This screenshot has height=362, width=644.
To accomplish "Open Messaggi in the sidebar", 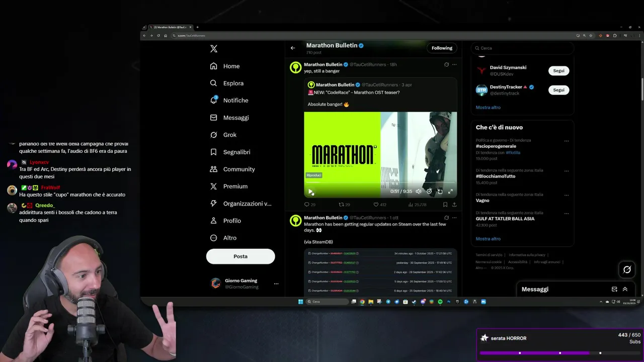I will click(229, 118).
